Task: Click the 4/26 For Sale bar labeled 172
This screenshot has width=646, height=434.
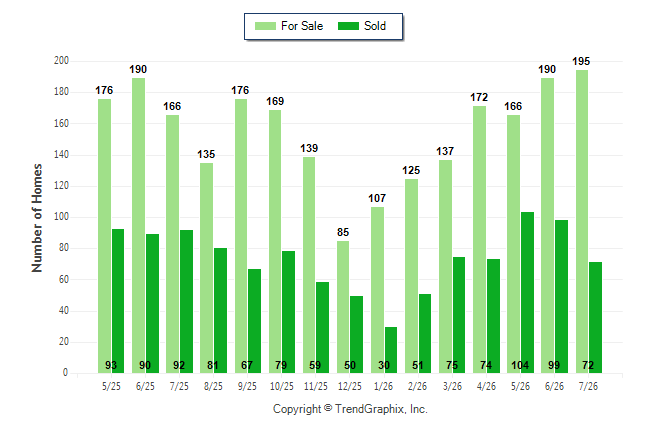Action: [480, 239]
